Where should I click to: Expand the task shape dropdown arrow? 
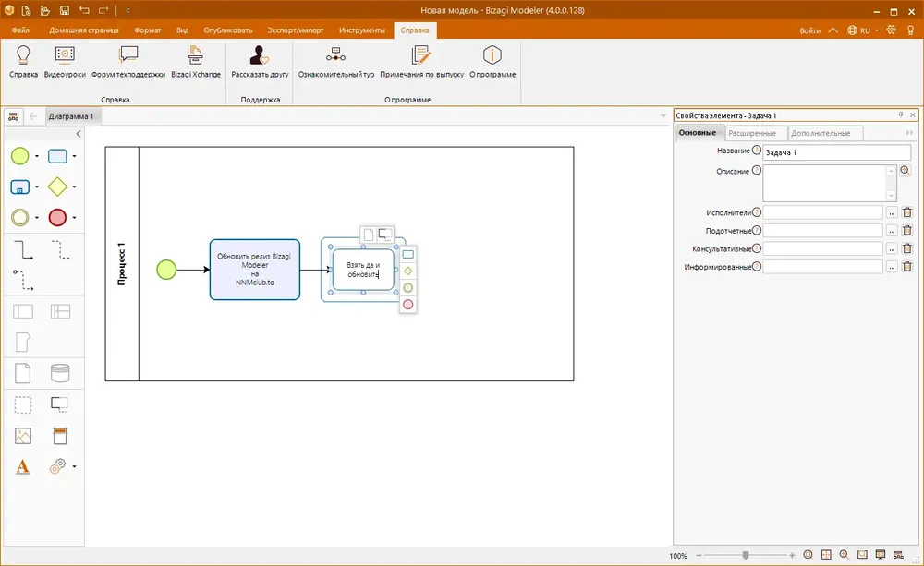tap(74, 156)
